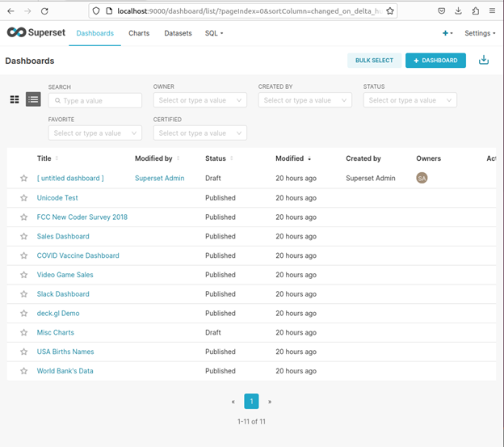
Task: Click the SA owner avatar
Action: click(422, 178)
